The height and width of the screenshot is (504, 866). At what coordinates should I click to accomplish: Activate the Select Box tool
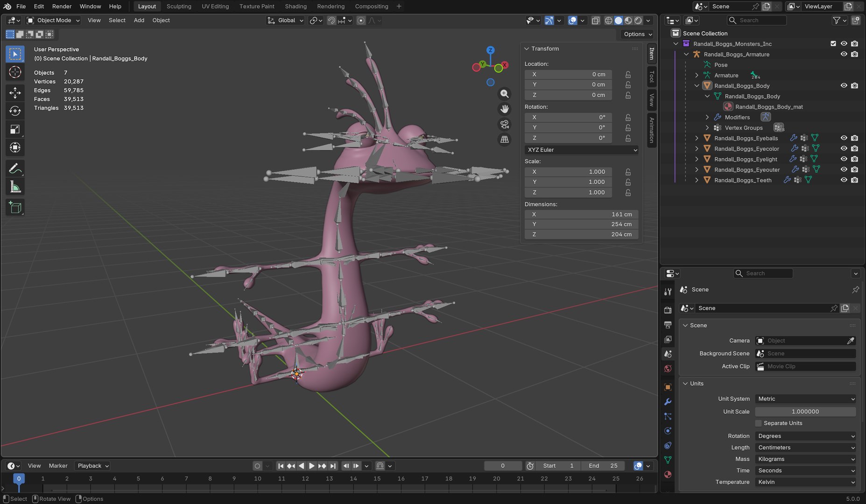coord(15,54)
